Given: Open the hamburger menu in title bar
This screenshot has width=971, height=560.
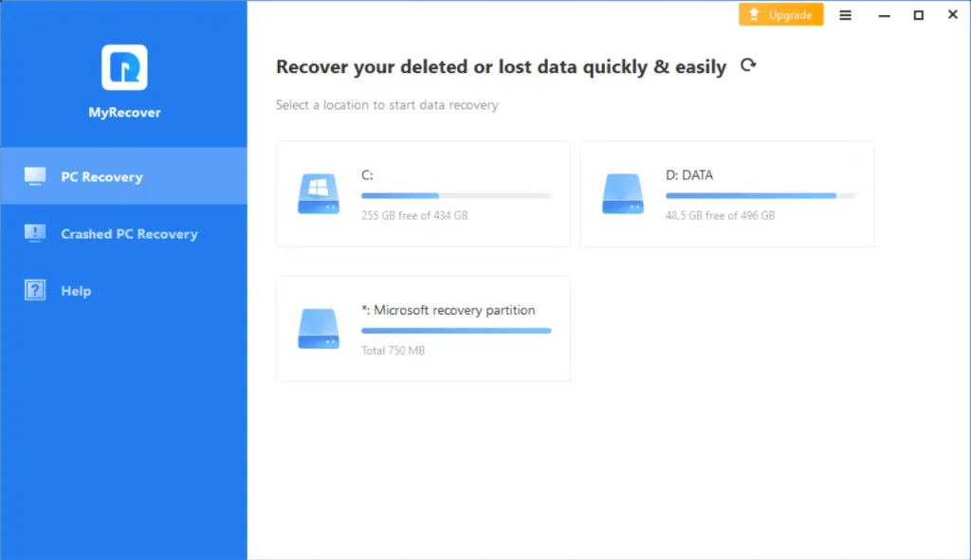Looking at the screenshot, I should pyautogui.click(x=846, y=15).
